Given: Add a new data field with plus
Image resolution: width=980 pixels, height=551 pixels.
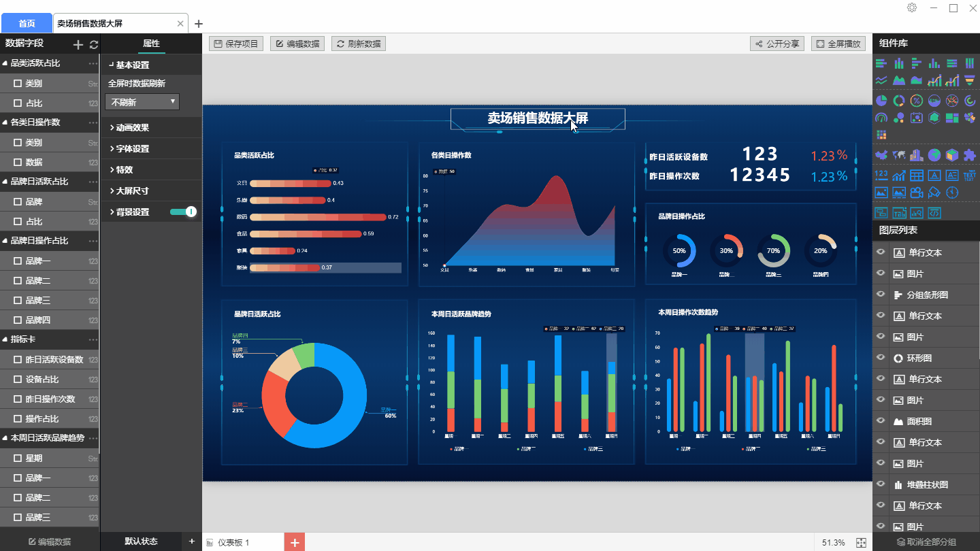Looking at the screenshot, I should [78, 44].
